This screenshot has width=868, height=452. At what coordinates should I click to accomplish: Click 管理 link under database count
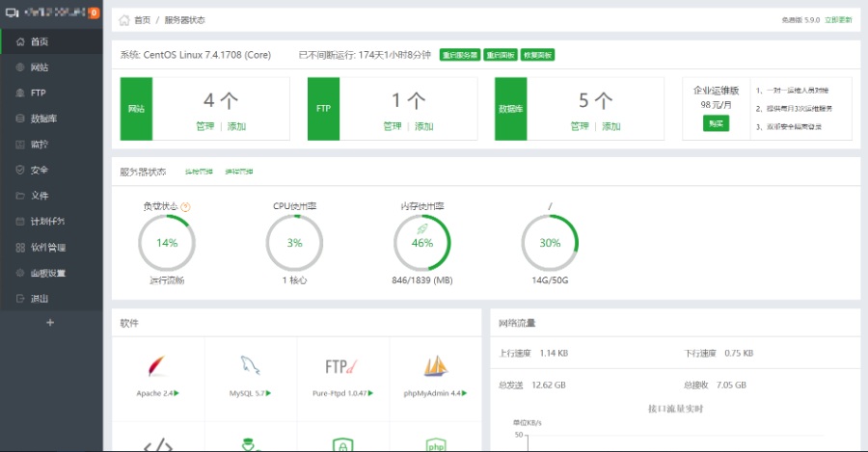[579, 126]
